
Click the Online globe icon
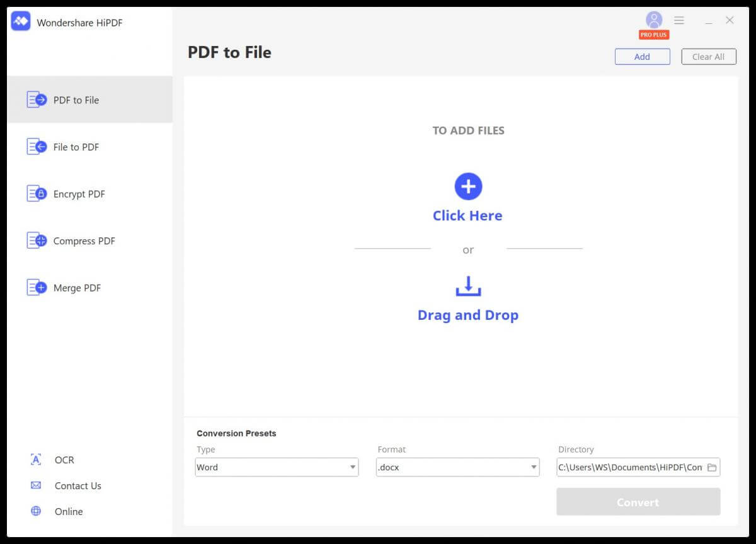click(x=36, y=511)
